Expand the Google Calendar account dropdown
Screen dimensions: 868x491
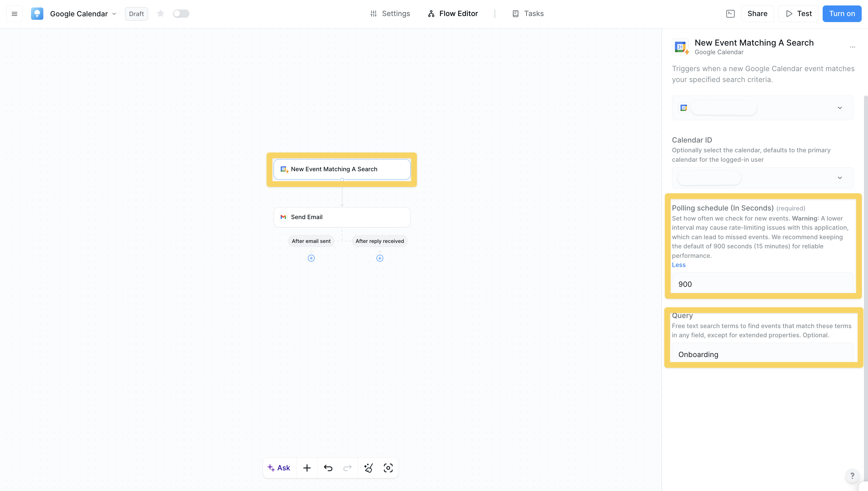pos(840,108)
